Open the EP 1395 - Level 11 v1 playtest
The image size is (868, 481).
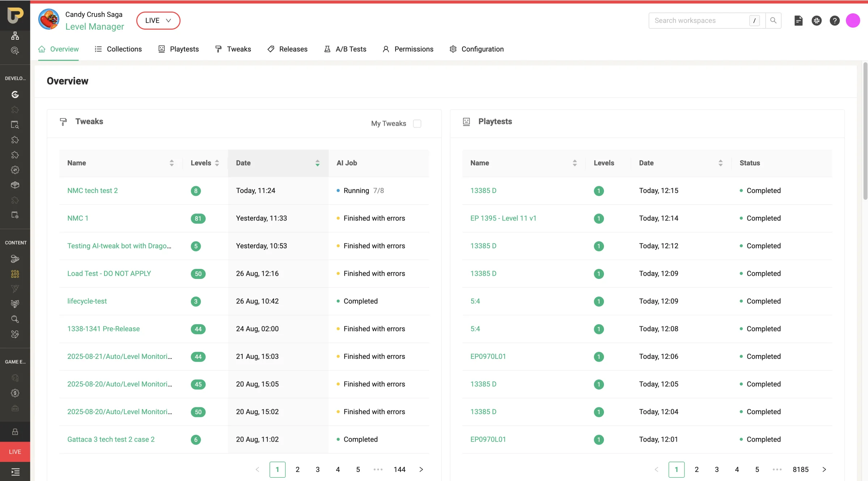pos(503,218)
